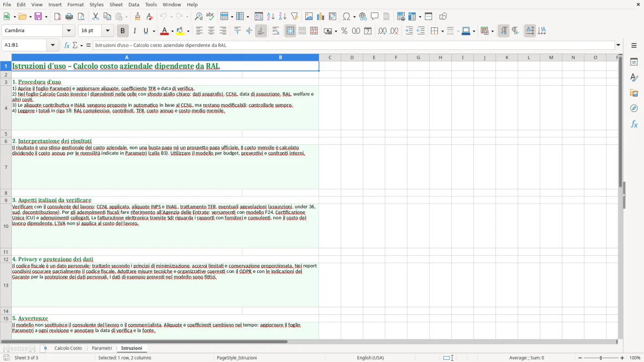
Task: Click the Insert Comment icon
Action: pyautogui.click(x=375, y=17)
